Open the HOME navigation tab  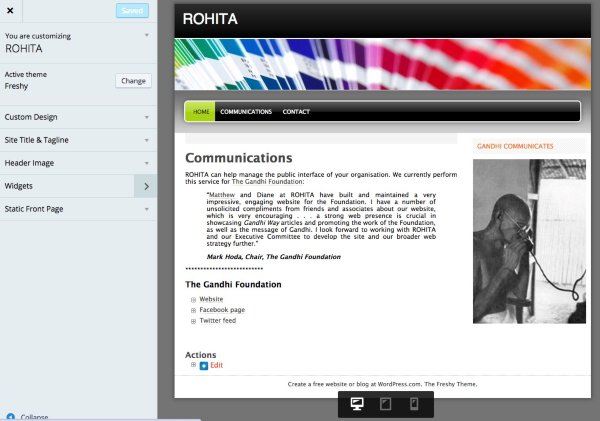200,112
